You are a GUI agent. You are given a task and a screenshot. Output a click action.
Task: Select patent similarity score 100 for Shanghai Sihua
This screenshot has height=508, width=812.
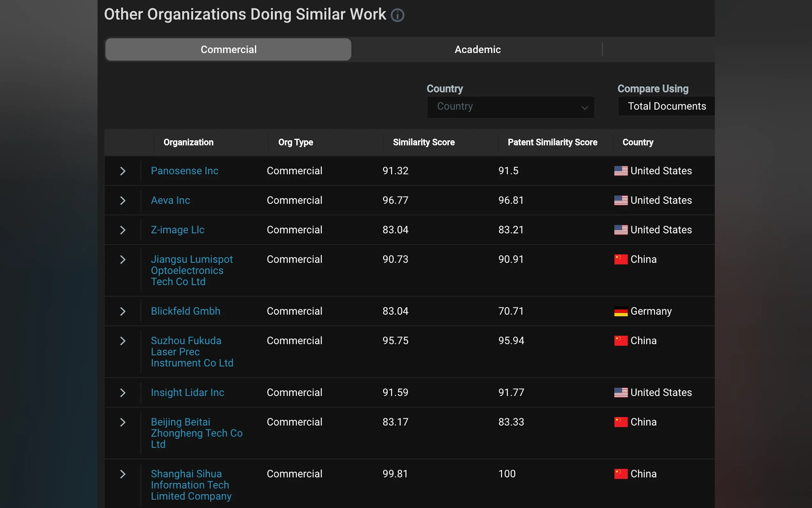(x=507, y=474)
